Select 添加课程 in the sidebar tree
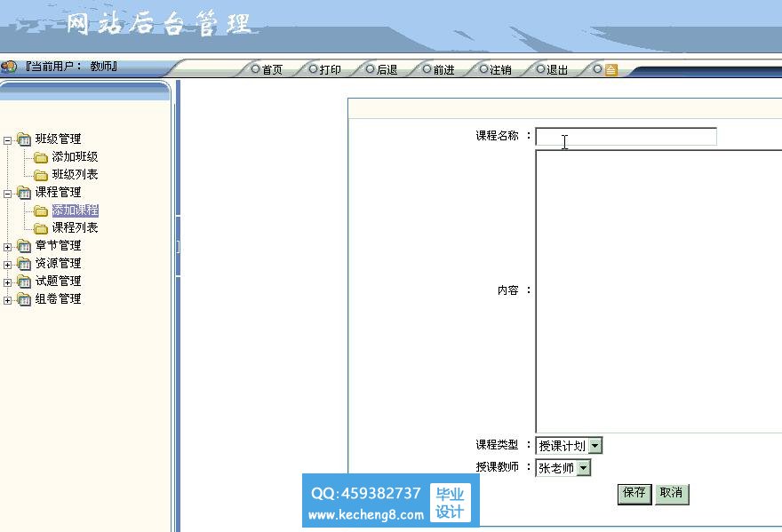 point(75,210)
